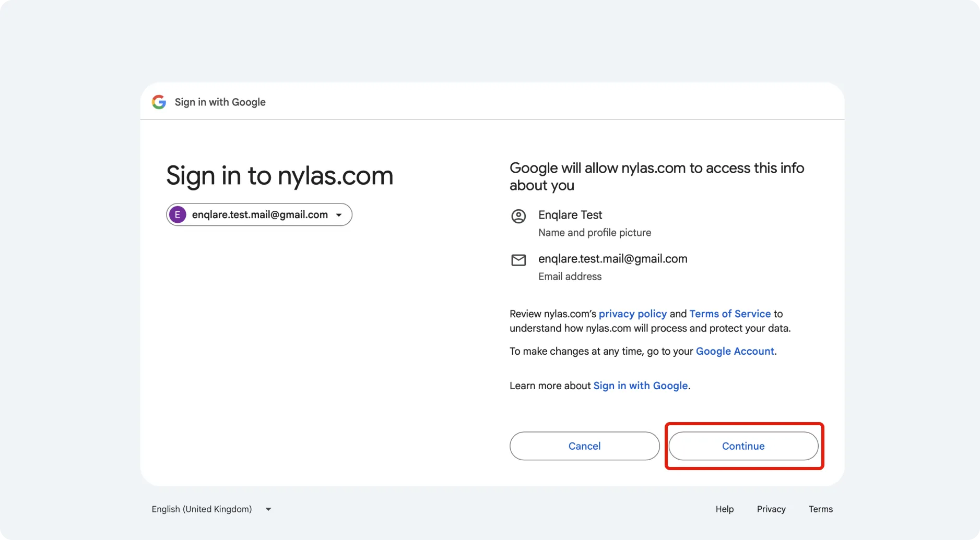Click Terms in the footer

coord(821,509)
